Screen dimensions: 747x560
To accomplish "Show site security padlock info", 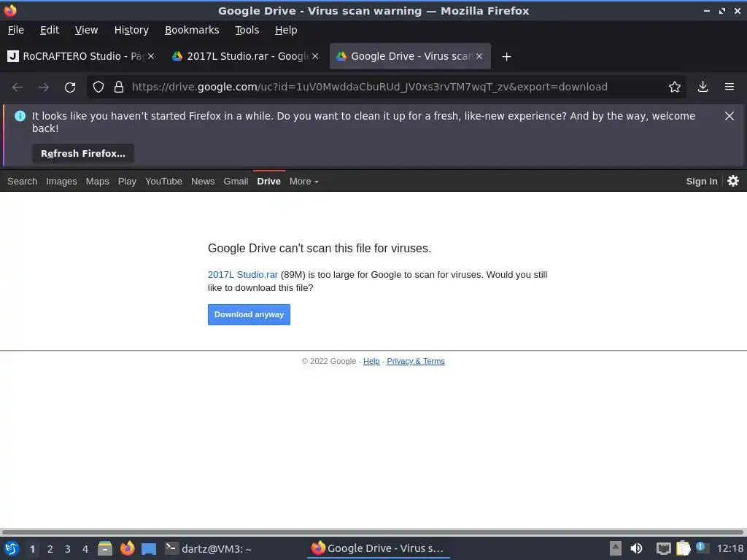I will pos(119,87).
